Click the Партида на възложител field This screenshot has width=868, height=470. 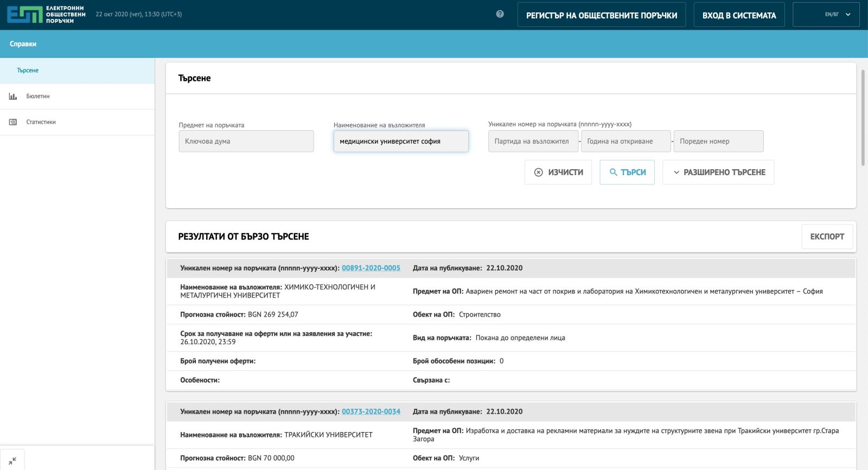coord(533,141)
